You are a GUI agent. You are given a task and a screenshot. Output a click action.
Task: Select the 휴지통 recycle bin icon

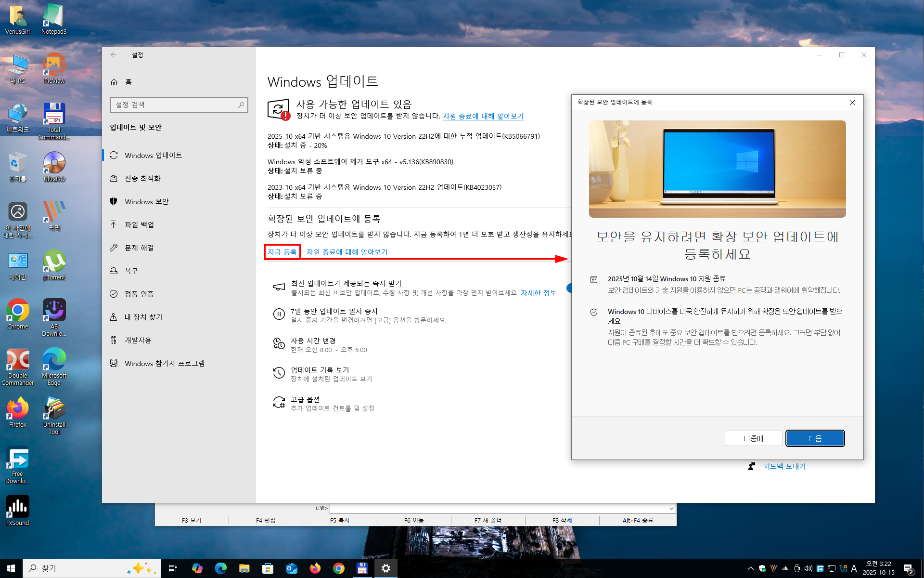point(18,167)
